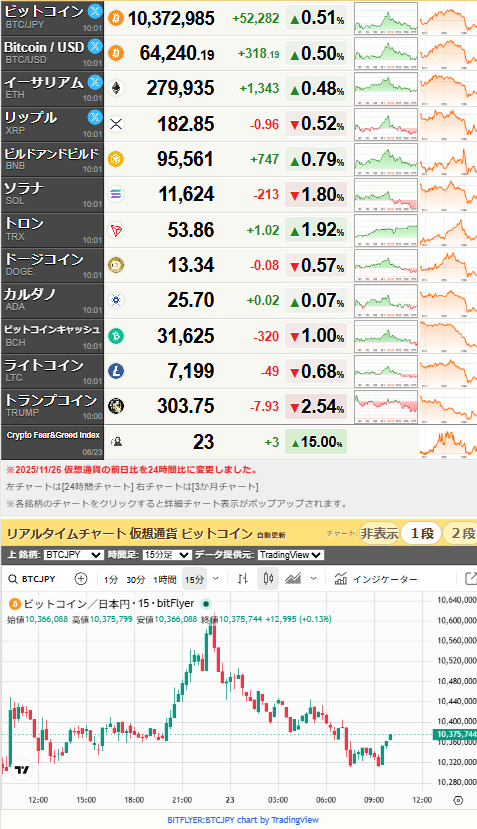Click the blue Litecoin logo icon

pyautogui.click(x=116, y=371)
